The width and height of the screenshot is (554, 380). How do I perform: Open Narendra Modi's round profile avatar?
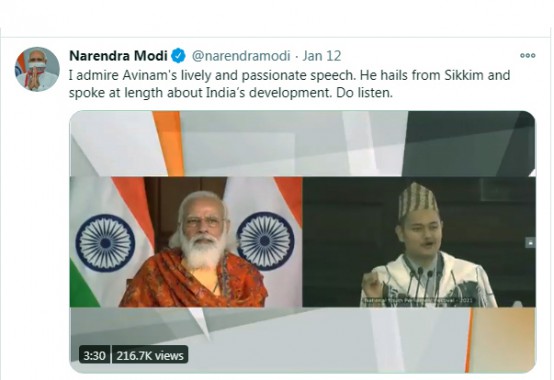(37, 69)
